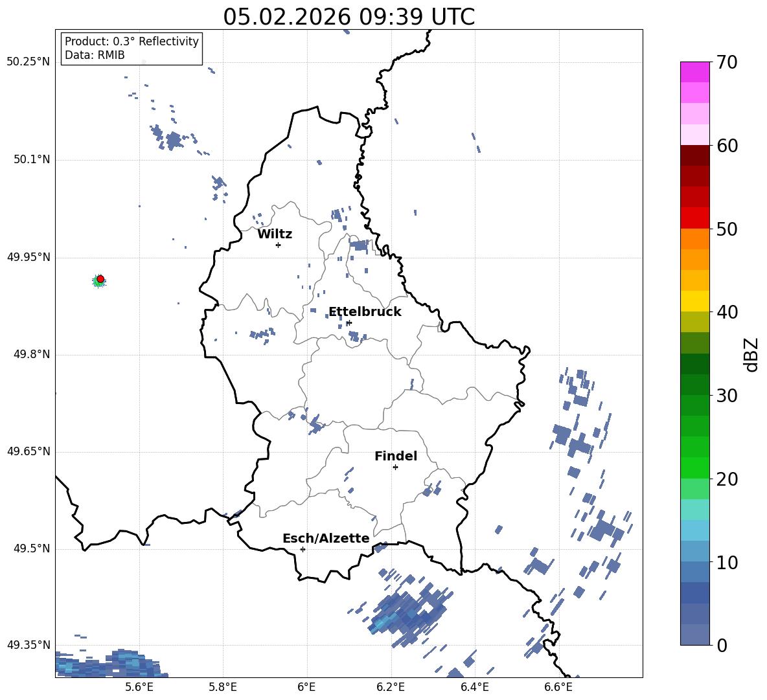Click the red radar location marker
The width and height of the screenshot is (767, 700).
coord(100,279)
